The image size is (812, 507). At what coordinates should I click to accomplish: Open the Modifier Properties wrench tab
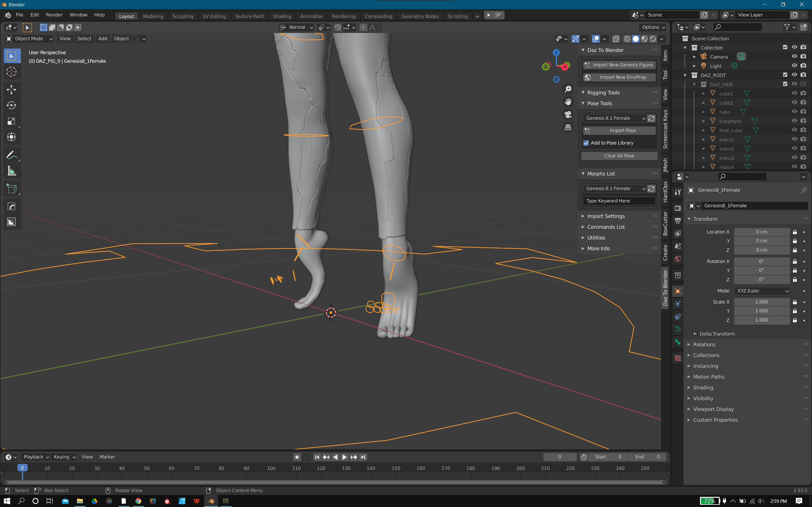click(x=678, y=192)
